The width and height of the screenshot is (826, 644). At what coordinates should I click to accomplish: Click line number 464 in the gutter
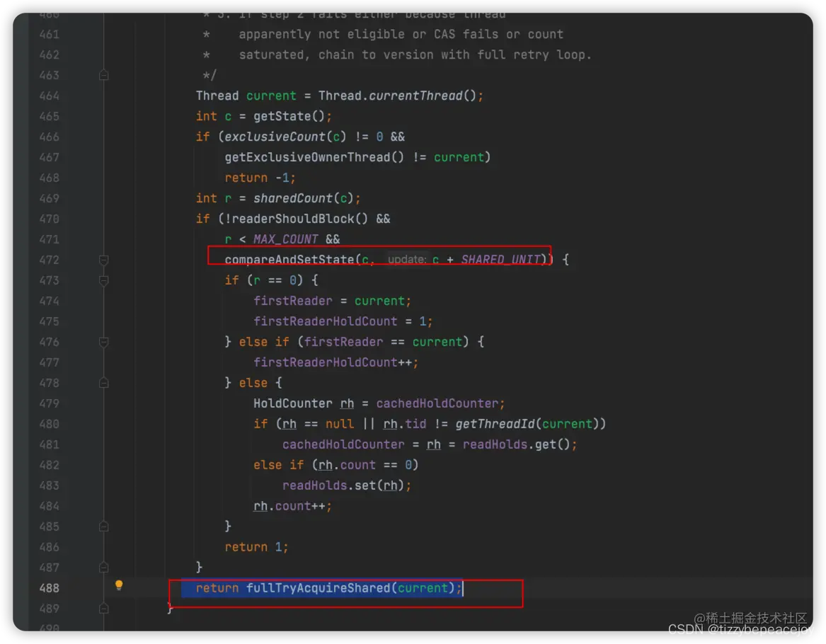click(49, 96)
